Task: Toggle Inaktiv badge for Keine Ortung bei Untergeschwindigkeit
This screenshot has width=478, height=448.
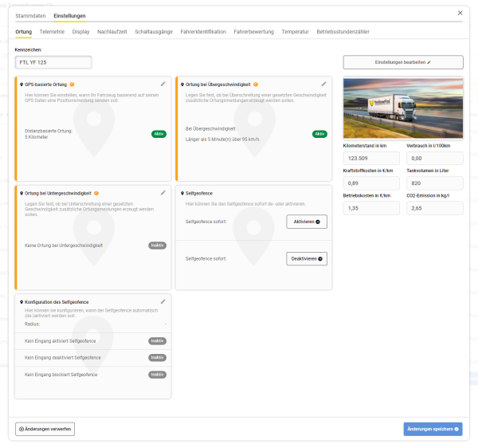Action: (158, 245)
